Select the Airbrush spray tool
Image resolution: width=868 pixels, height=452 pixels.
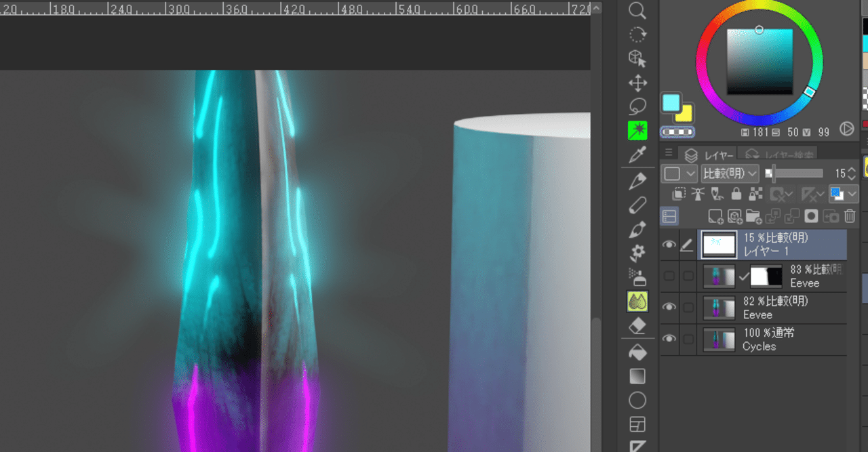pos(637,277)
